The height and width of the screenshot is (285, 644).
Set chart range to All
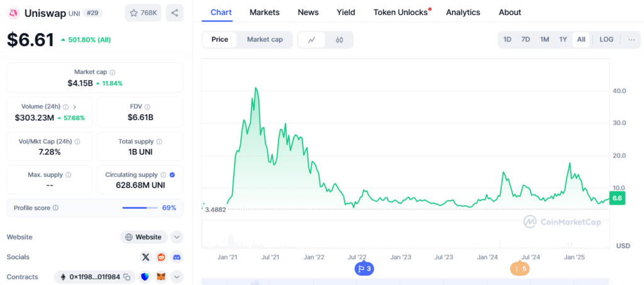pos(581,40)
